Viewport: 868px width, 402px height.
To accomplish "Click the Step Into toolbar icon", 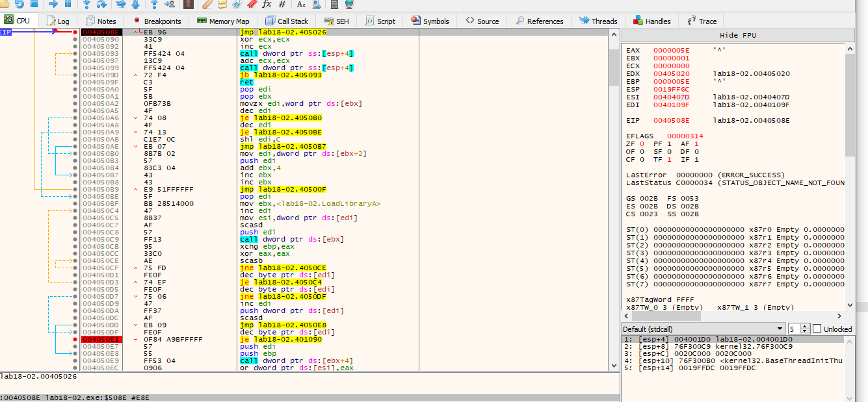I will tap(85, 4).
